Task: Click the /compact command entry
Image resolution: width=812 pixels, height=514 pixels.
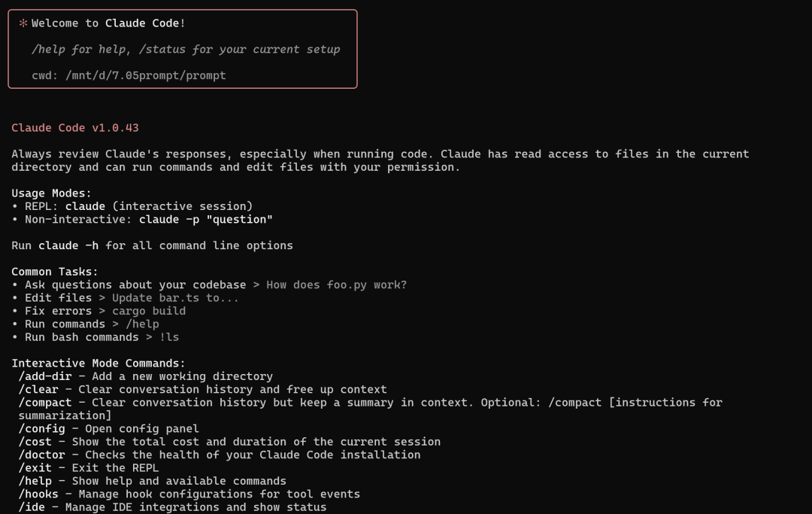Action: coord(45,403)
